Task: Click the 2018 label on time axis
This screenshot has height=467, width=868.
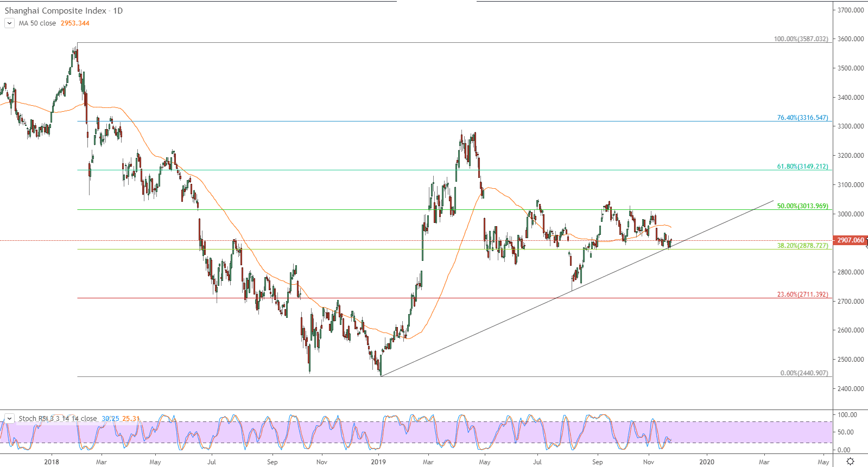Action: (x=52, y=462)
